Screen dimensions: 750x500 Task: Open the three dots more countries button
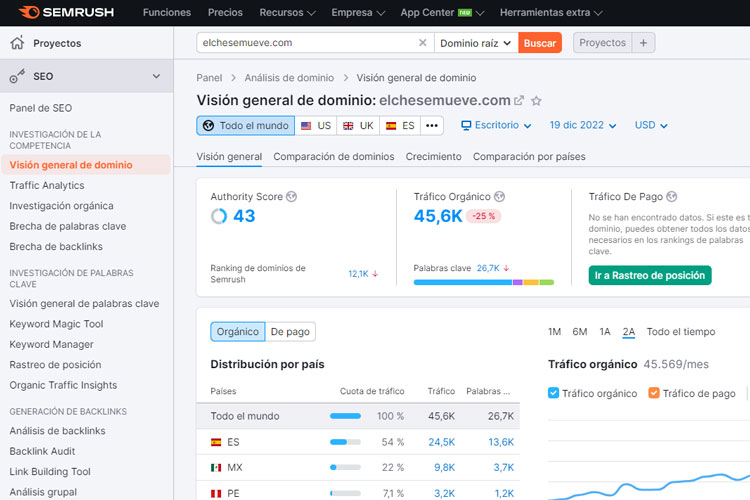click(x=432, y=125)
